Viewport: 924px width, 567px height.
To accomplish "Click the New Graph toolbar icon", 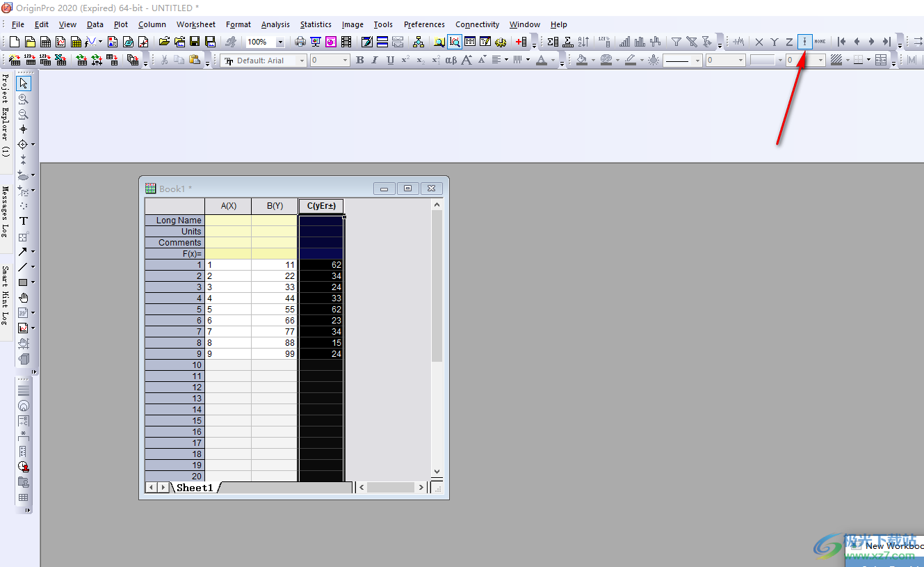I will [60, 42].
